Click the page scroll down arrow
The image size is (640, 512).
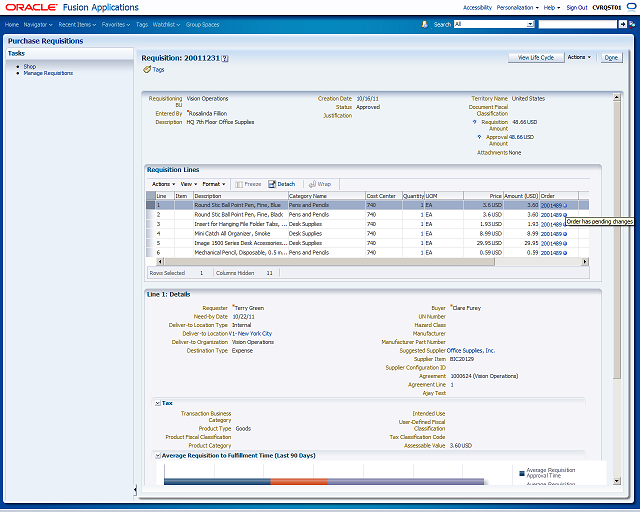pyautogui.click(x=617, y=481)
